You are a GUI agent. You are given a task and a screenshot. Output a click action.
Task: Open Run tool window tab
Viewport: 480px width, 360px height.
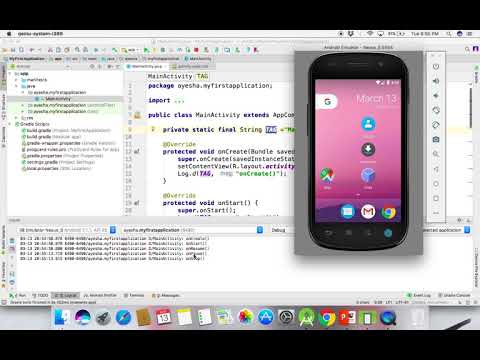(x=18, y=295)
